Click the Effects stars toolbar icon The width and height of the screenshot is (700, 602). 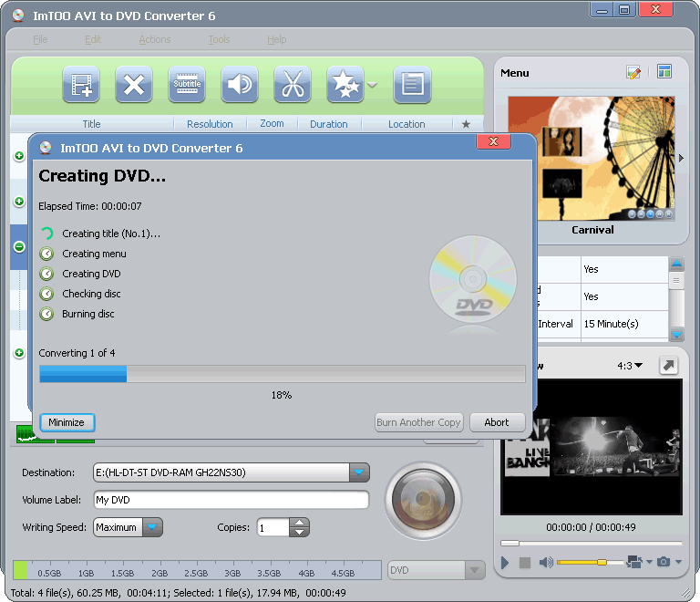(345, 85)
